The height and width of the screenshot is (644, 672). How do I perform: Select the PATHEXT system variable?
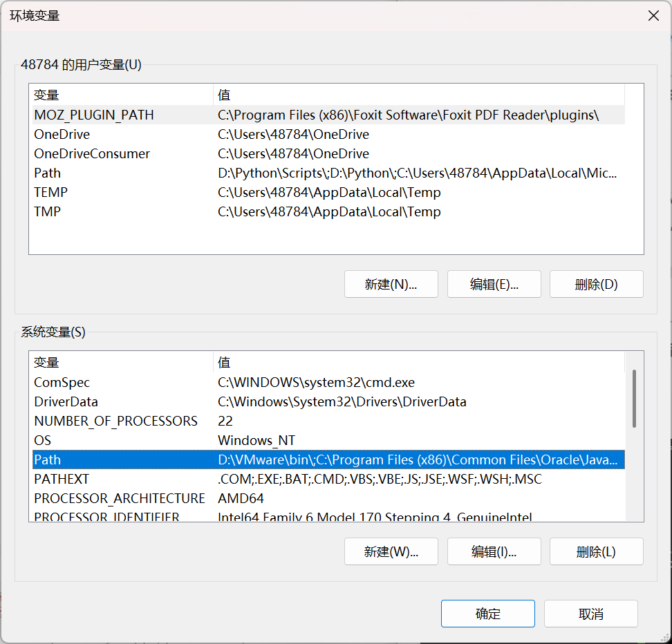click(328, 479)
